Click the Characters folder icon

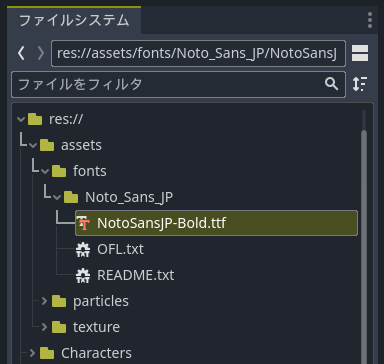coord(47,353)
